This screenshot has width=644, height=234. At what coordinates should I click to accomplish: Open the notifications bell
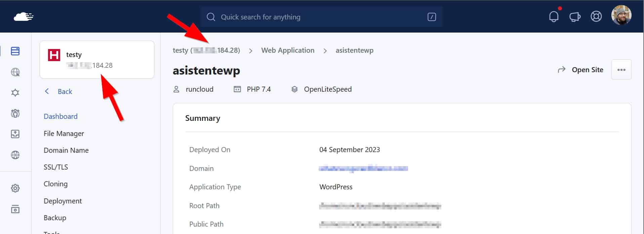[554, 16]
